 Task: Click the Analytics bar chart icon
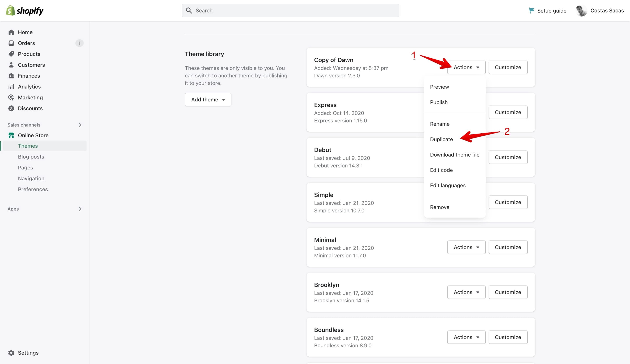click(11, 86)
